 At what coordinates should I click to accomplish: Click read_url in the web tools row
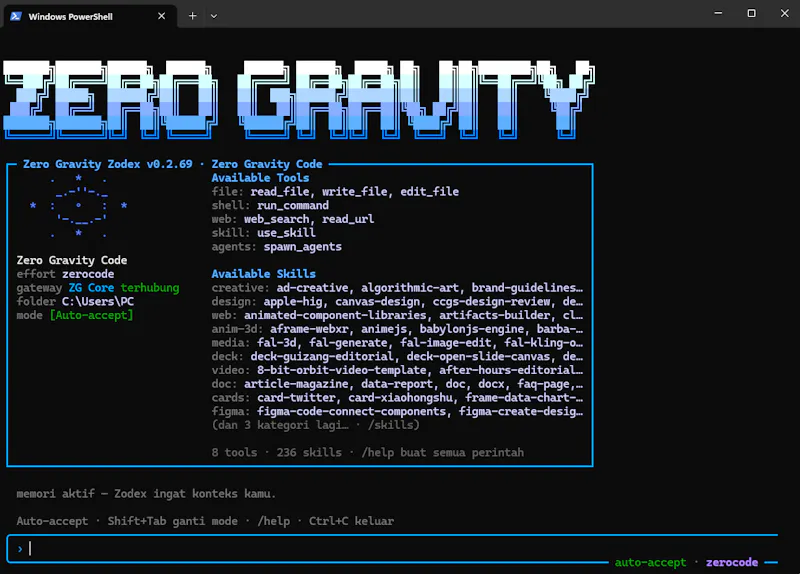coord(348,219)
